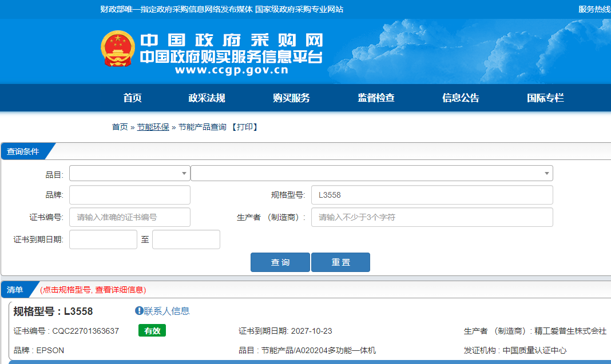Click the 重置 reset button
This screenshot has width=611, height=364.
(340, 262)
